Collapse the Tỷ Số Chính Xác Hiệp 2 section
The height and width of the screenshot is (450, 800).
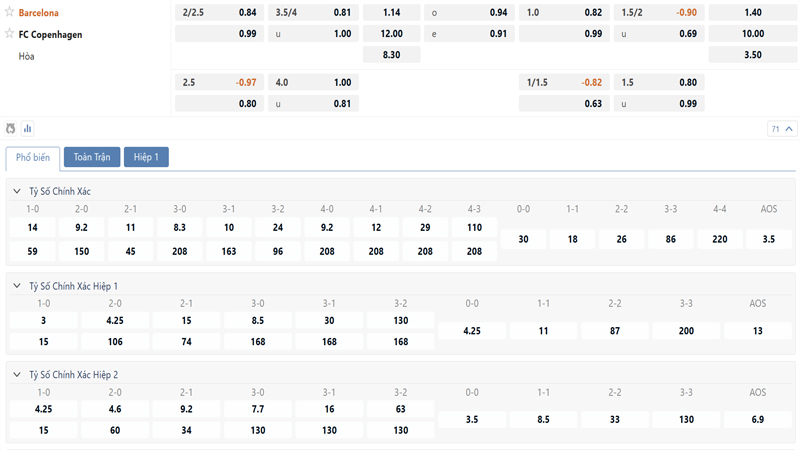17,374
